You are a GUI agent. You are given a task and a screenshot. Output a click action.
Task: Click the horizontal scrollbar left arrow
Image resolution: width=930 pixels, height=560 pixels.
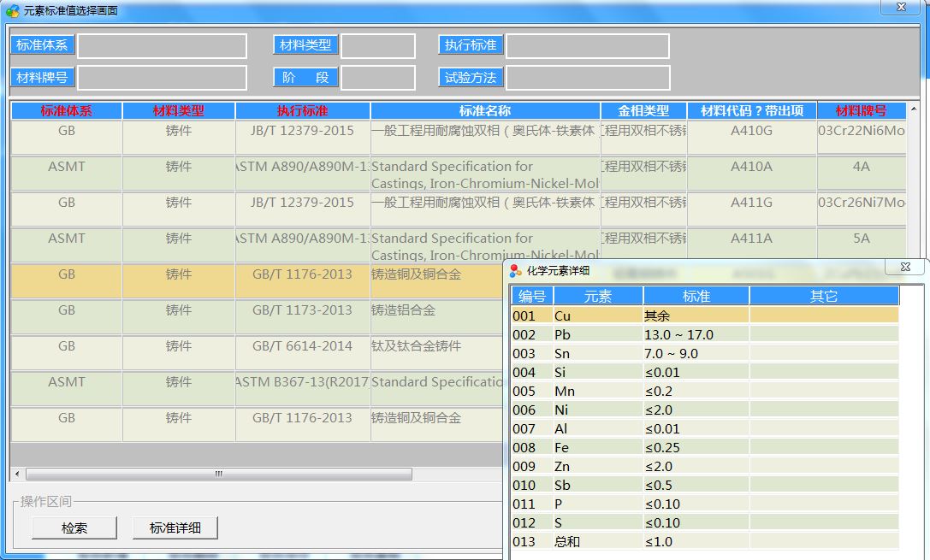click(x=16, y=474)
